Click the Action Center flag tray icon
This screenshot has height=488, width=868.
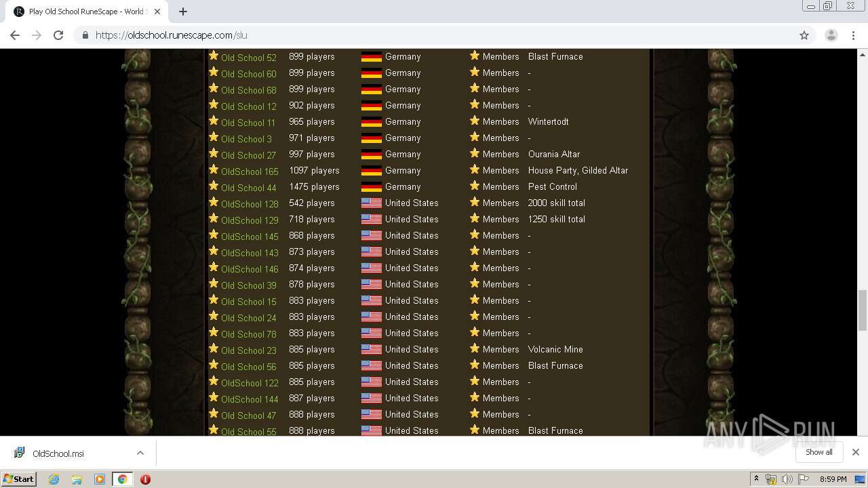[804, 479]
